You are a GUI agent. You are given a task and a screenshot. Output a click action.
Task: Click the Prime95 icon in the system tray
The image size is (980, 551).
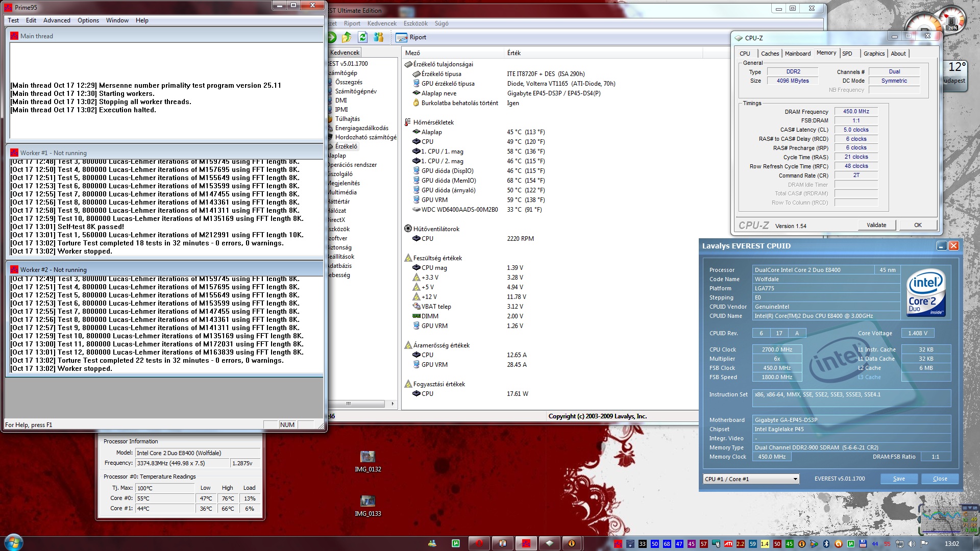618,544
